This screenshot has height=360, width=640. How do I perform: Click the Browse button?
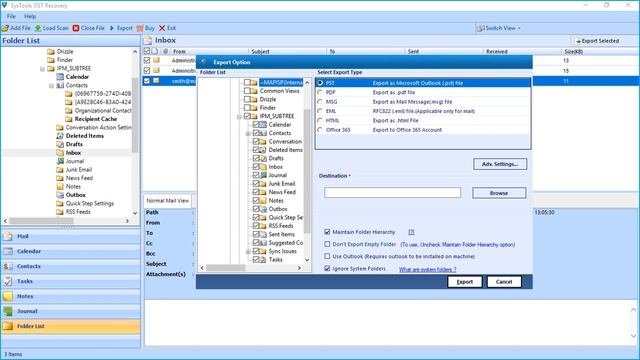[499, 193]
